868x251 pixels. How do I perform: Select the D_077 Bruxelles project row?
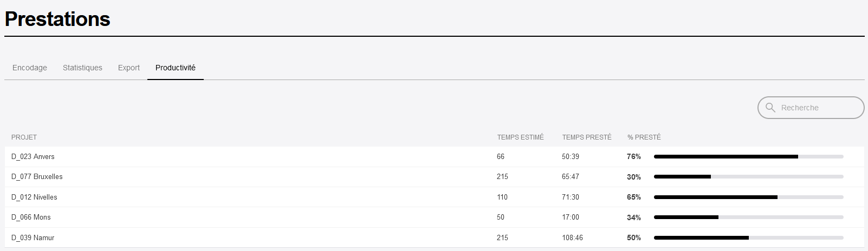pyautogui.click(x=435, y=177)
